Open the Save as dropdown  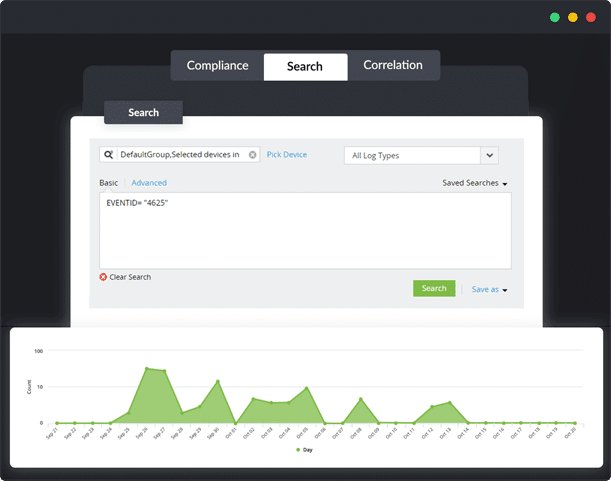tap(489, 289)
